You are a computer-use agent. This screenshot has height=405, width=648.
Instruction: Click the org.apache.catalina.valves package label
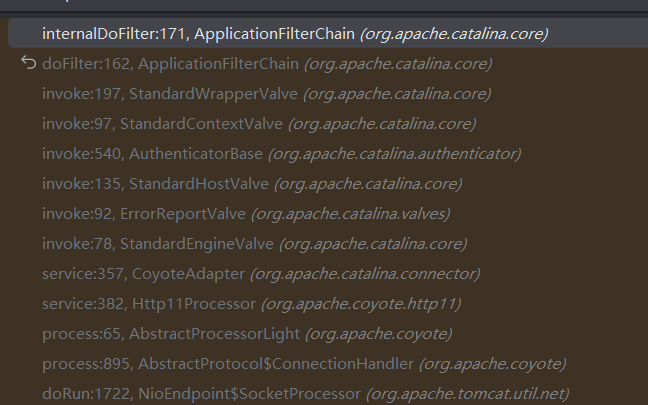click(350, 214)
